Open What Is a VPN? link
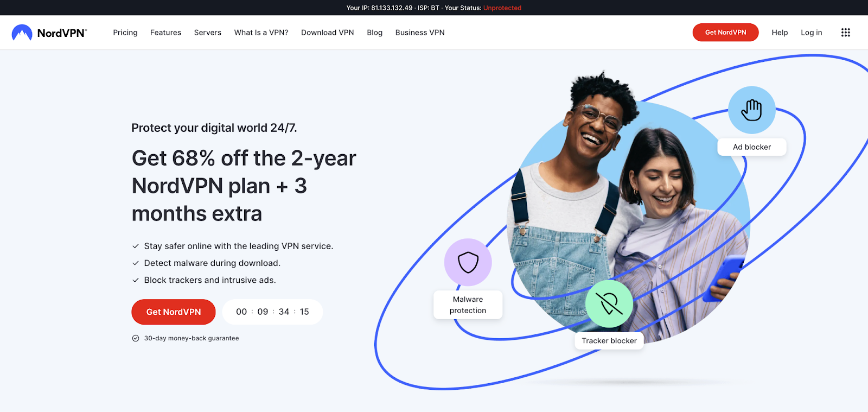The width and height of the screenshot is (868, 412). coord(261,33)
